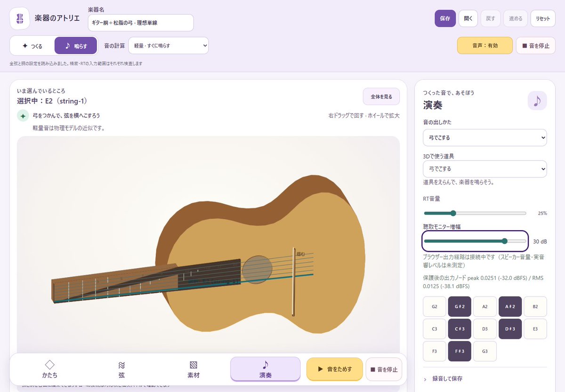Click the 25% RT volume value
Image resolution: width=565 pixels, height=392 pixels.
coord(542,213)
